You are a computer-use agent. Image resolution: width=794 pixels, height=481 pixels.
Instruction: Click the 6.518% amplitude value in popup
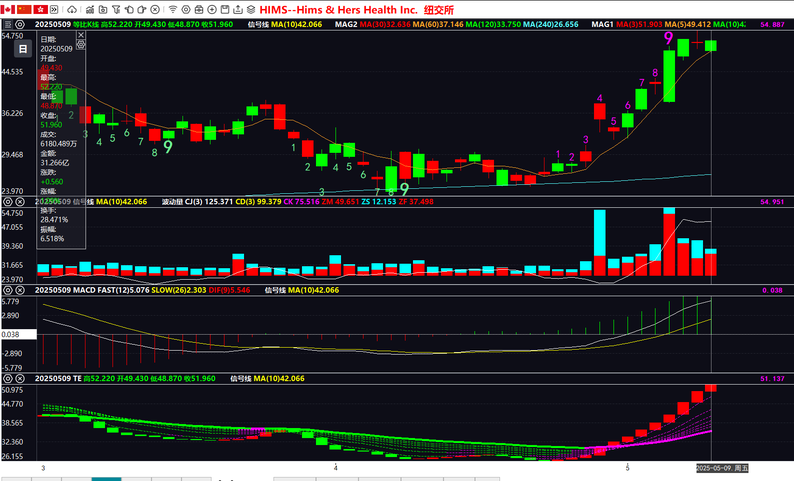click(52, 238)
